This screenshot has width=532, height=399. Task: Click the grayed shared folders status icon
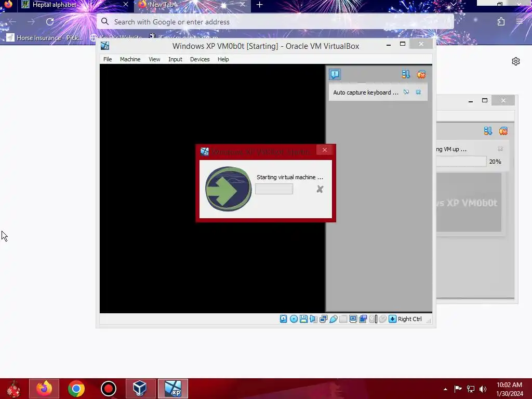tap(343, 319)
